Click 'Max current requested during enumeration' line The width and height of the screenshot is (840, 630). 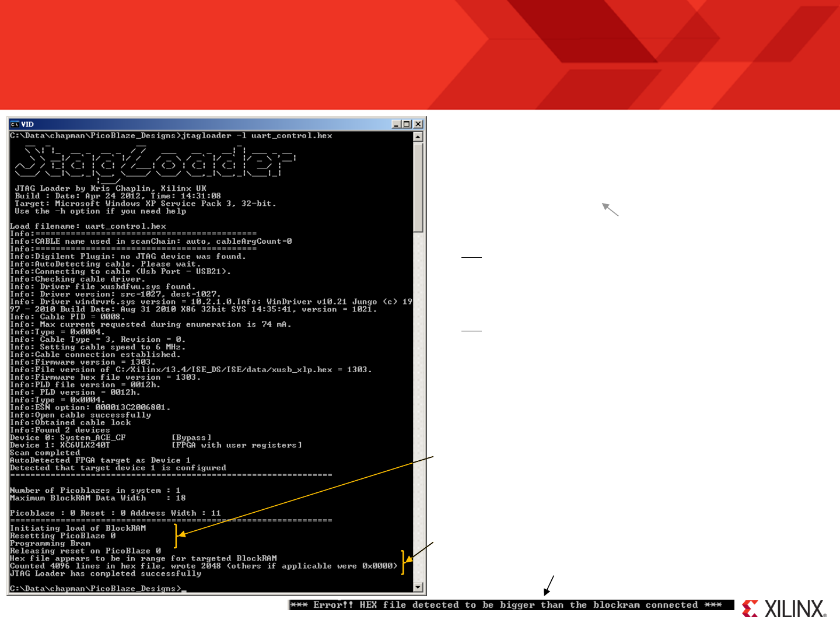[x=150, y=324]
